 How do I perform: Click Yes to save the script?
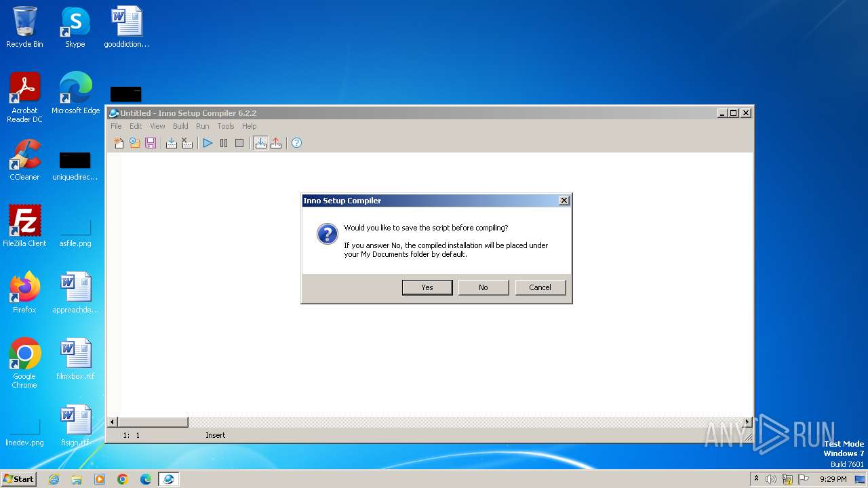click(427, 287)
